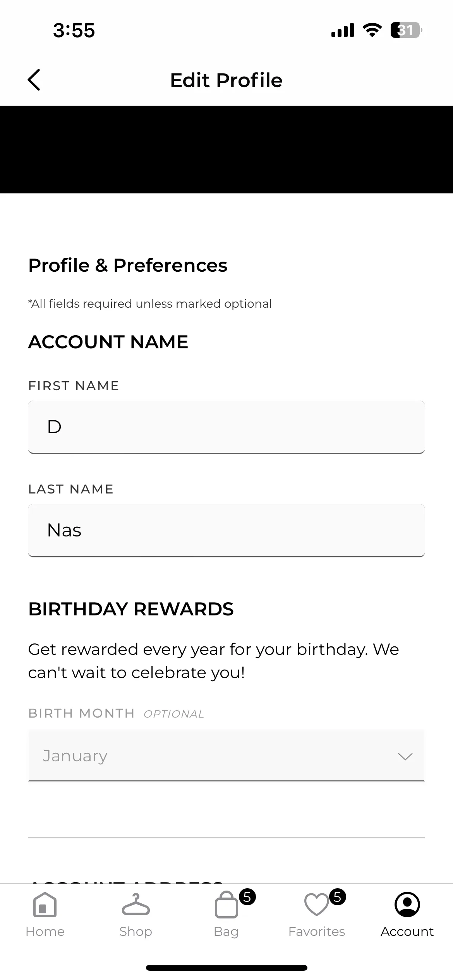This screenshot has height=980, width=453.
Task: Select the Account profile icon
Action: coord(407,905)
